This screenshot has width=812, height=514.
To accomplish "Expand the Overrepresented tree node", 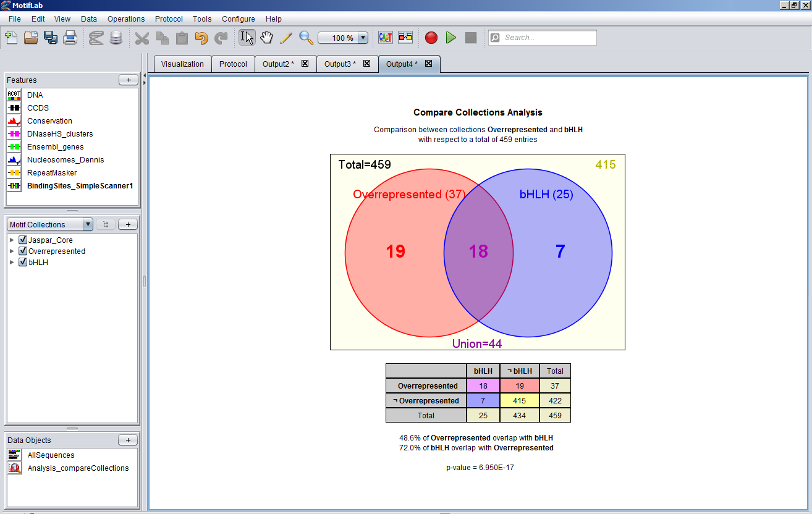I will pos(12,251).
